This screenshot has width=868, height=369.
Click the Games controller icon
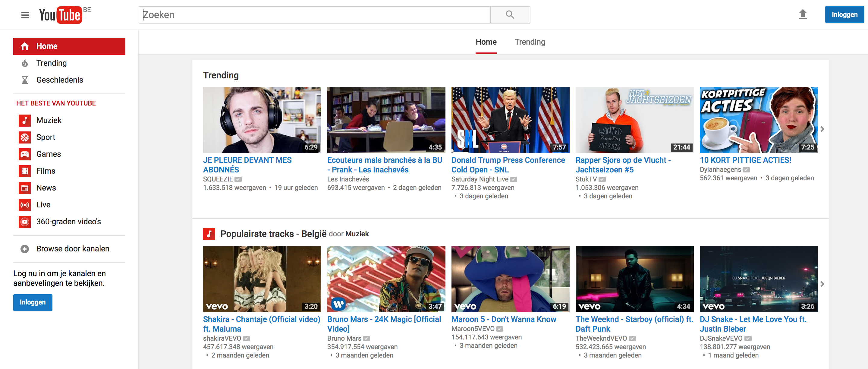coord(25,154)
